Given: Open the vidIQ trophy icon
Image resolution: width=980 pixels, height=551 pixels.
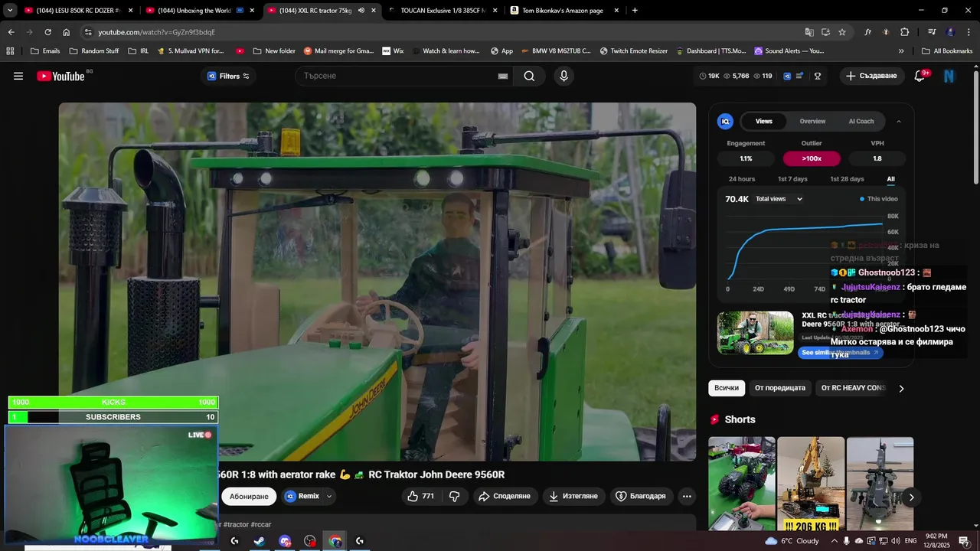Looking at the screenshot, I should pyautogui.click(x=818, y=76).
